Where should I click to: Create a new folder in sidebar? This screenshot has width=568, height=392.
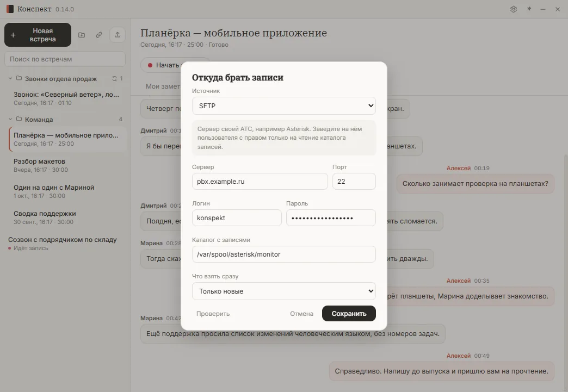(x=82, y=35)
